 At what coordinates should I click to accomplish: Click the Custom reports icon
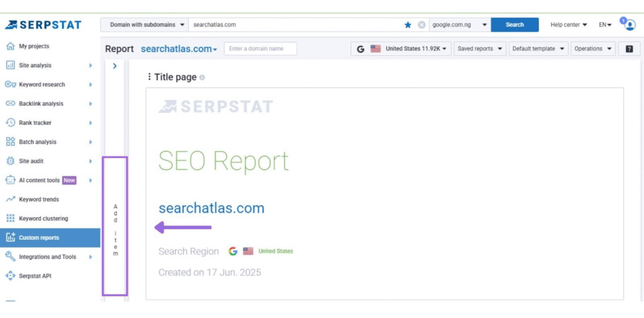[x=10, y=237]
